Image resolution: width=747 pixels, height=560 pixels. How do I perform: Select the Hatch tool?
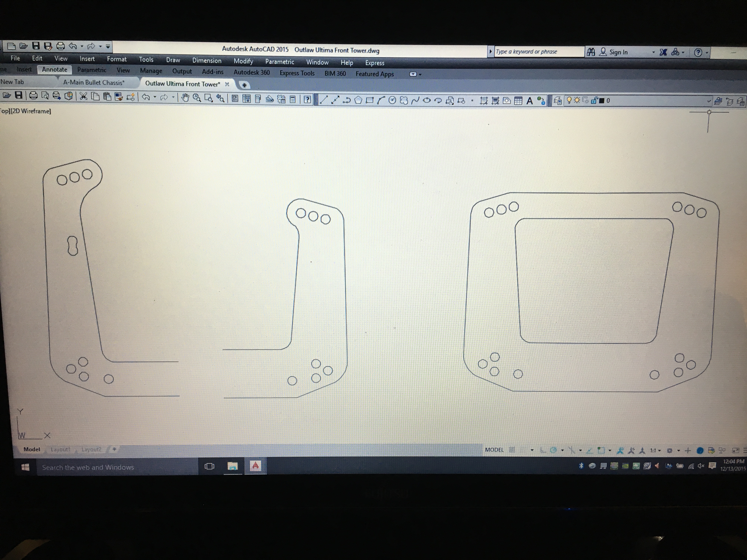pyautogui.click(x=484, y=101)
